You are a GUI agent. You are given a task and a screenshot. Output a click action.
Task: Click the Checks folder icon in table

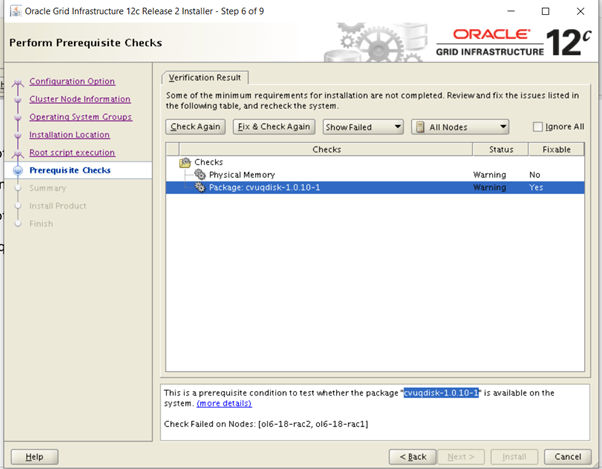[185, 162]
